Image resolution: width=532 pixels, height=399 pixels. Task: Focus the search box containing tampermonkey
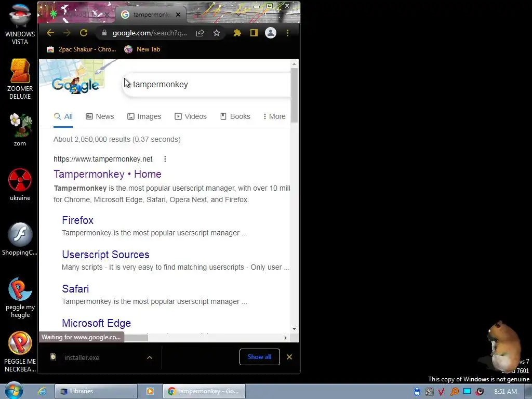[x=207, y=85]
